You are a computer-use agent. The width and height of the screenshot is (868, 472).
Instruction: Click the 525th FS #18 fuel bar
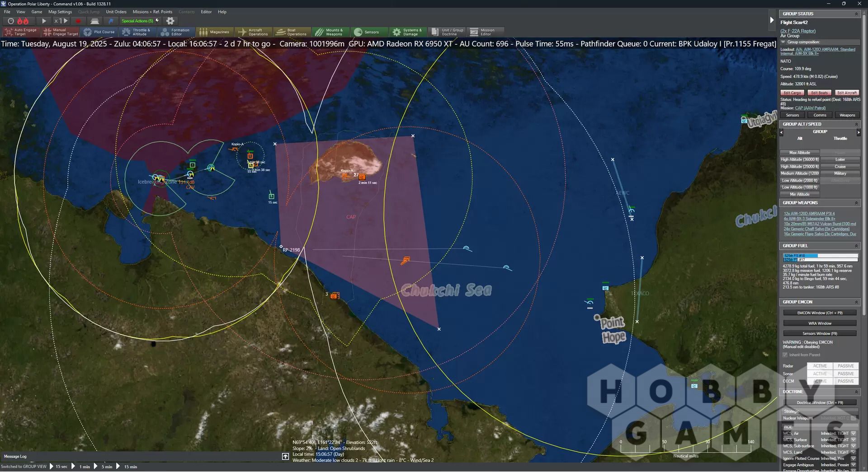pos(821,256)
